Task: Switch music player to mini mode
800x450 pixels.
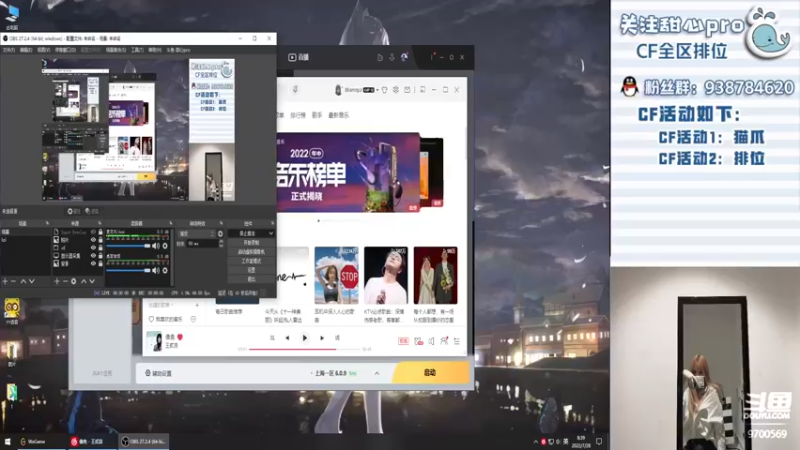Action: (422, 90)
